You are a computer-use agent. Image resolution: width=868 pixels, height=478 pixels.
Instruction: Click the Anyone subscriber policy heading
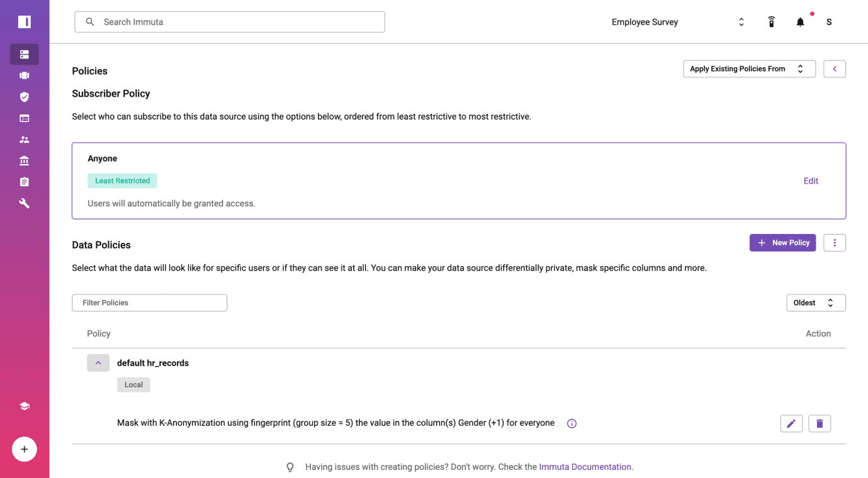(103, 158)
